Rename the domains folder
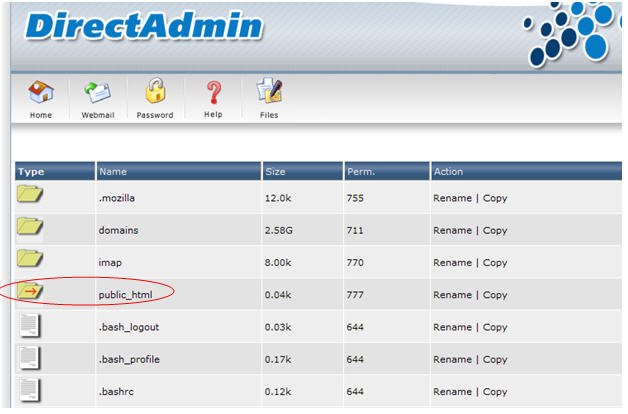Viewport: 628px width, 414px height. coord(452,231)
